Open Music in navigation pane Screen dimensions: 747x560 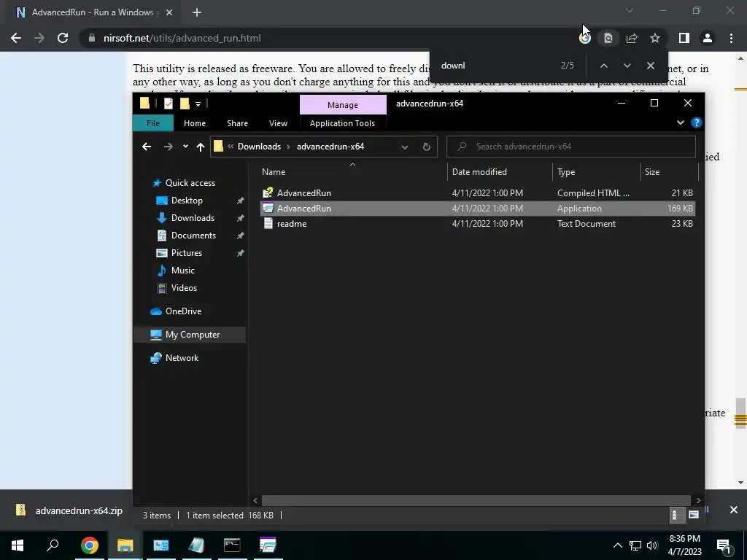point(183,270)
